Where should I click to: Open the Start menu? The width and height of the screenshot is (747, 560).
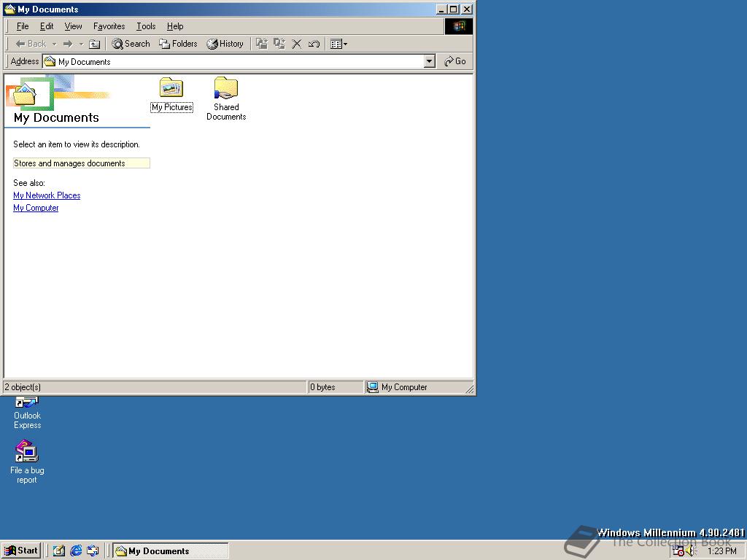21,551
